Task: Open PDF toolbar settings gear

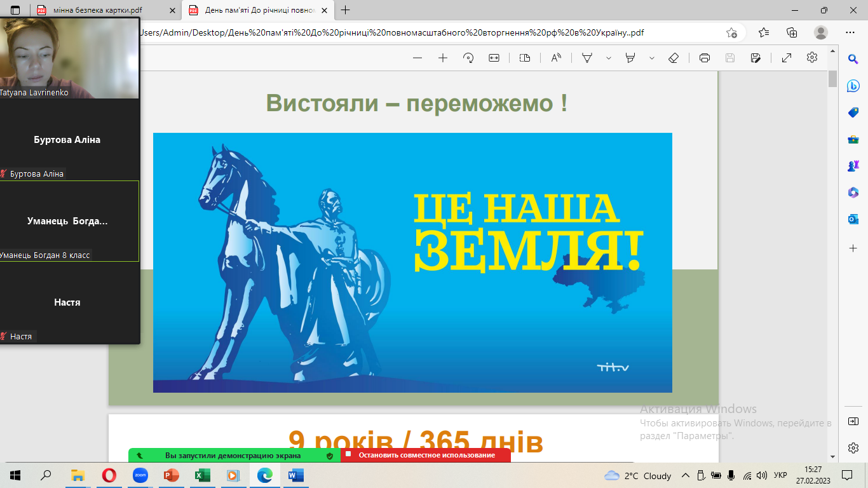Action: coord(812,57)
